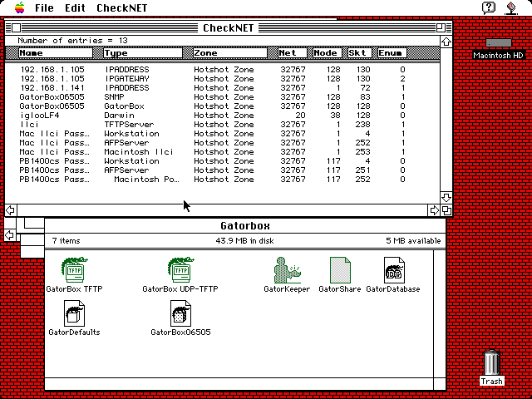Click the 5 MB available label

coord(413,241)
